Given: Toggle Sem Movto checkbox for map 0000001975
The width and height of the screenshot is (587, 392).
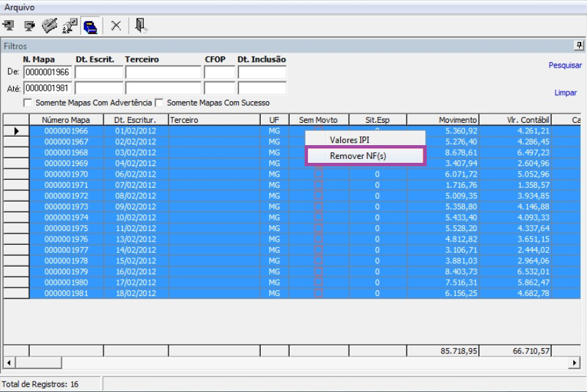Looking at the screenshot, I should (318, 228).
